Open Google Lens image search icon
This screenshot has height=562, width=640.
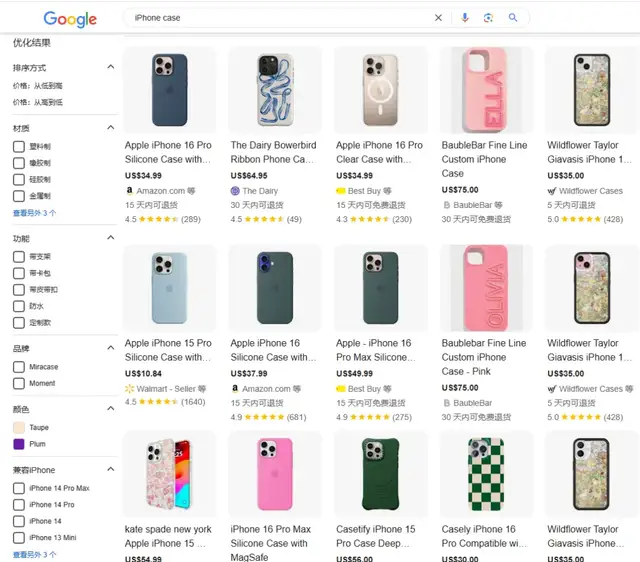pyautogui.click(x=489, y=18)
